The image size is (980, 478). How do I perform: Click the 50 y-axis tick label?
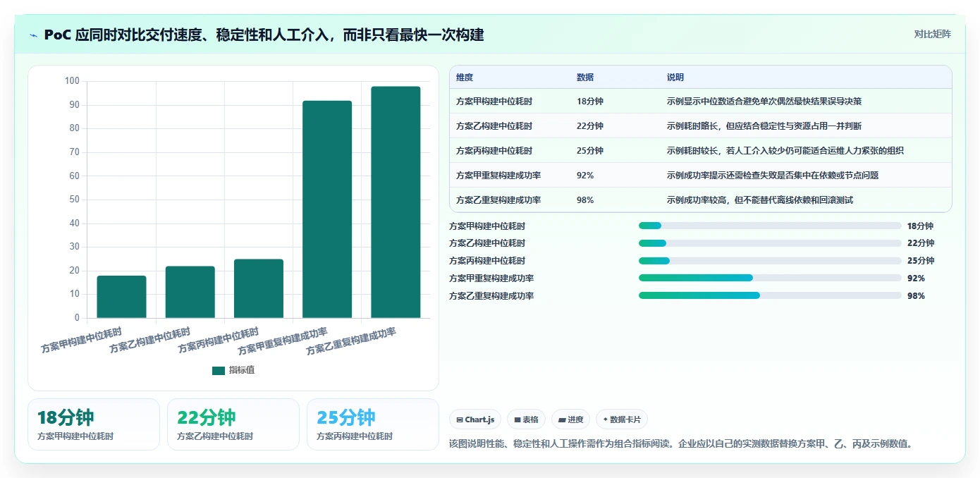[x=74, y=200]
